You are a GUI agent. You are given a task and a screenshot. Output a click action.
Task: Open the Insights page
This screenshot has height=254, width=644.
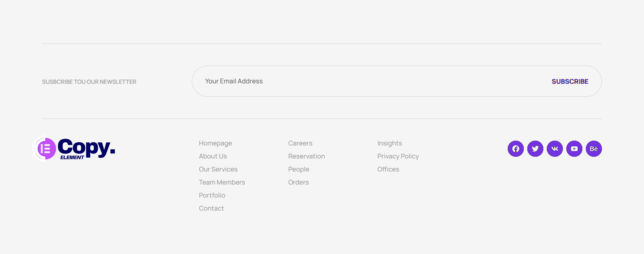pos(389,143)
